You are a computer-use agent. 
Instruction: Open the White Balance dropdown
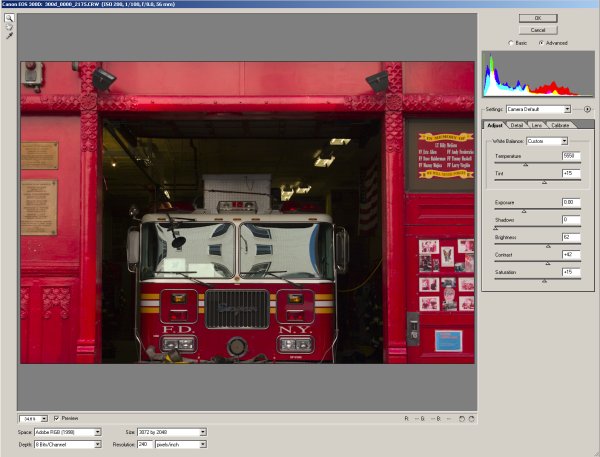(547, 141)
